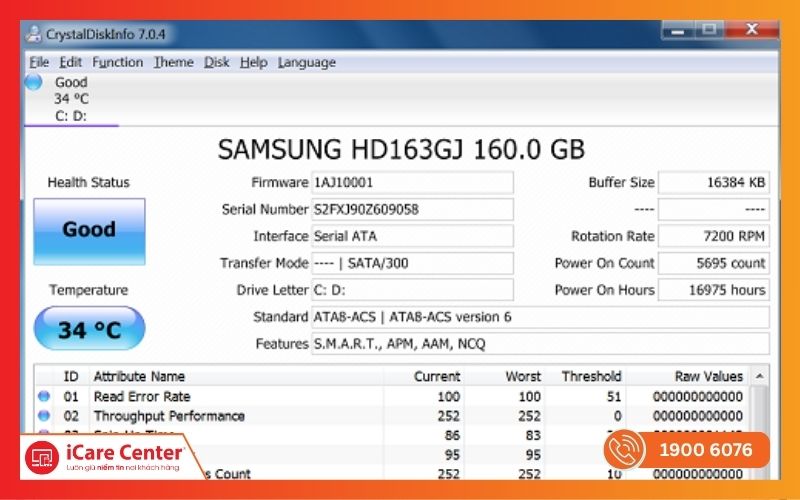
Task: Select the blue disk status orb in disk list
Action: (x=33, y=82)
